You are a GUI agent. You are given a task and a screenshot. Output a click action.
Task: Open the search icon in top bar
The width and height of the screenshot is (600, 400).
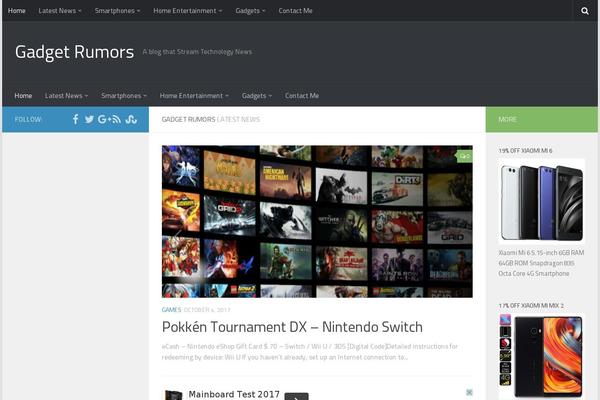pos(585,11)
